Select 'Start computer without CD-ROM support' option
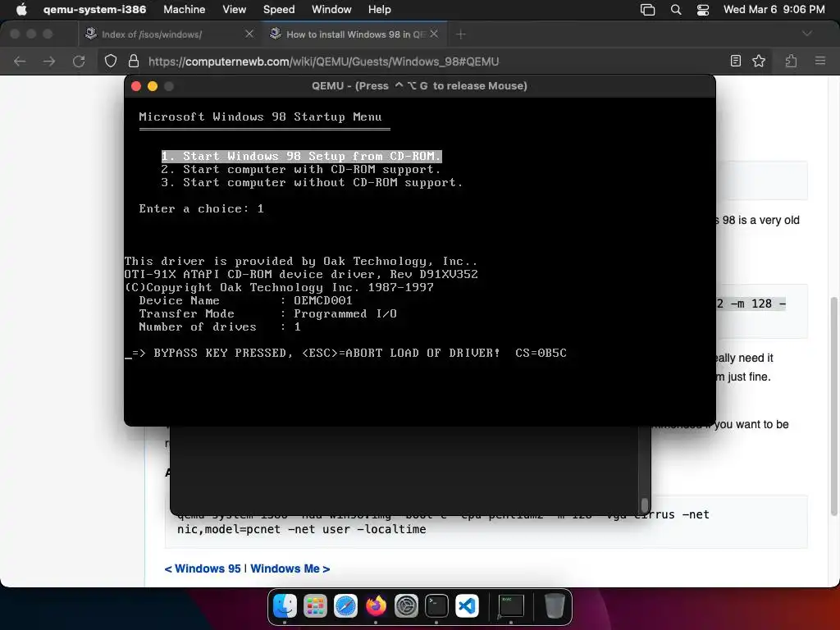This screenshot has height=630, width=840. (311, 183)
